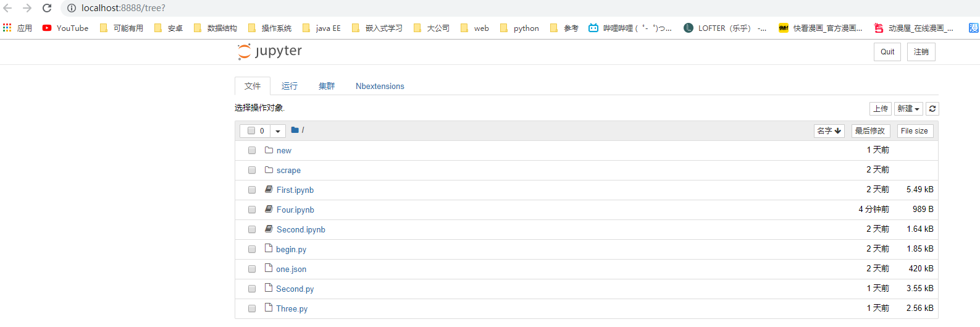
Task: Check the box for scrape folder
Action: (x=252, y=170)
